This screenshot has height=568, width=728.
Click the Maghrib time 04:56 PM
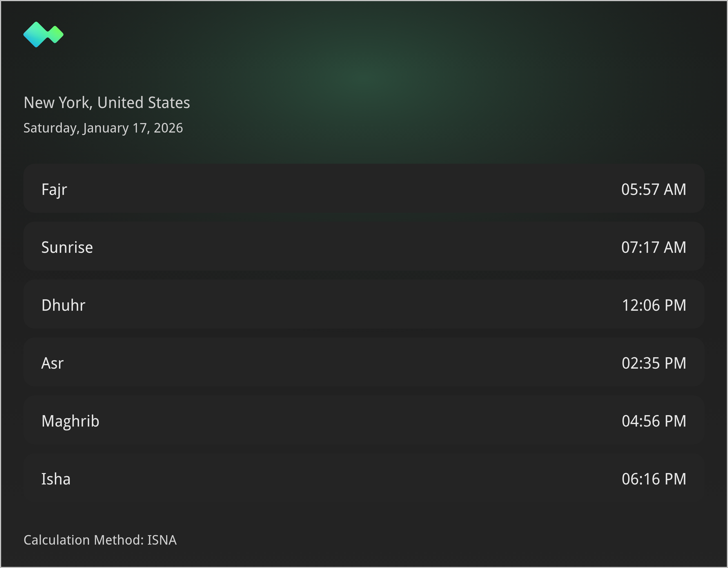click(654, 421)
